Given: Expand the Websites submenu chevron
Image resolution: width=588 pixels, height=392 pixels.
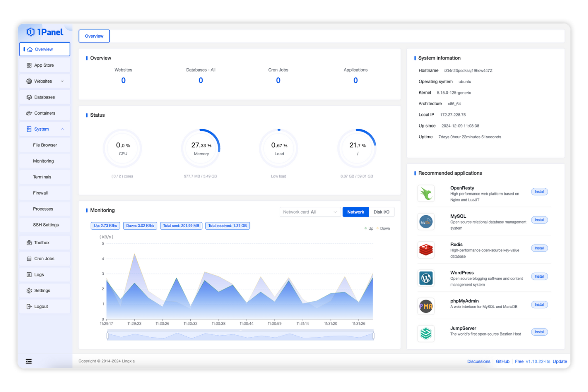Looking at the screenshot, I should pos(62,81).
